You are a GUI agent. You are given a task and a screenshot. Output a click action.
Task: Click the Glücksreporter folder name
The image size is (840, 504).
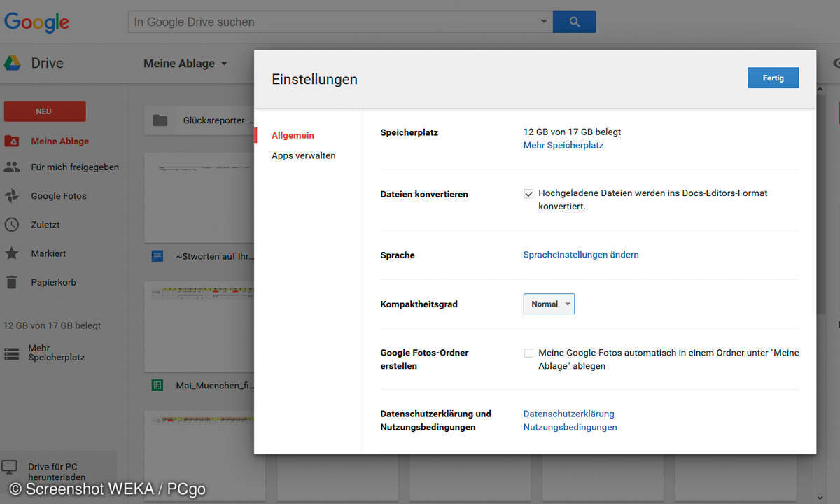218,120
